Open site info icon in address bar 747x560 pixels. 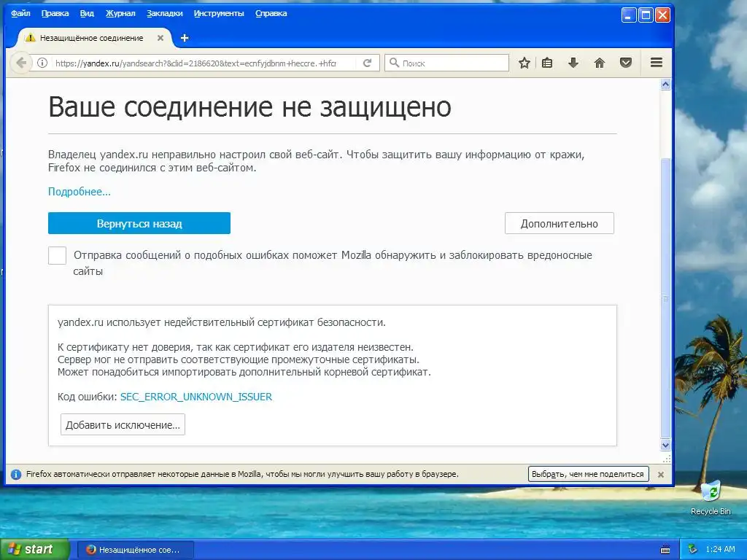tap(42, 63)
